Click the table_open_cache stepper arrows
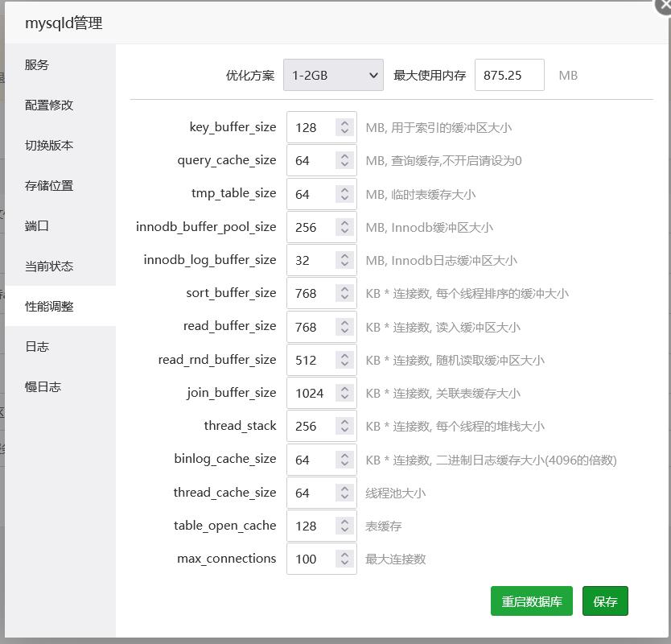671x644 pixels. pyautogui.click(x=344, y=526)
